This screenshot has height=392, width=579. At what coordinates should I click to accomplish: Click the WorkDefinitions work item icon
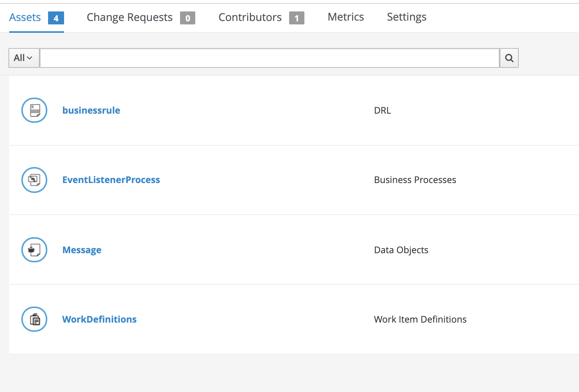click(x=34, y=319)
